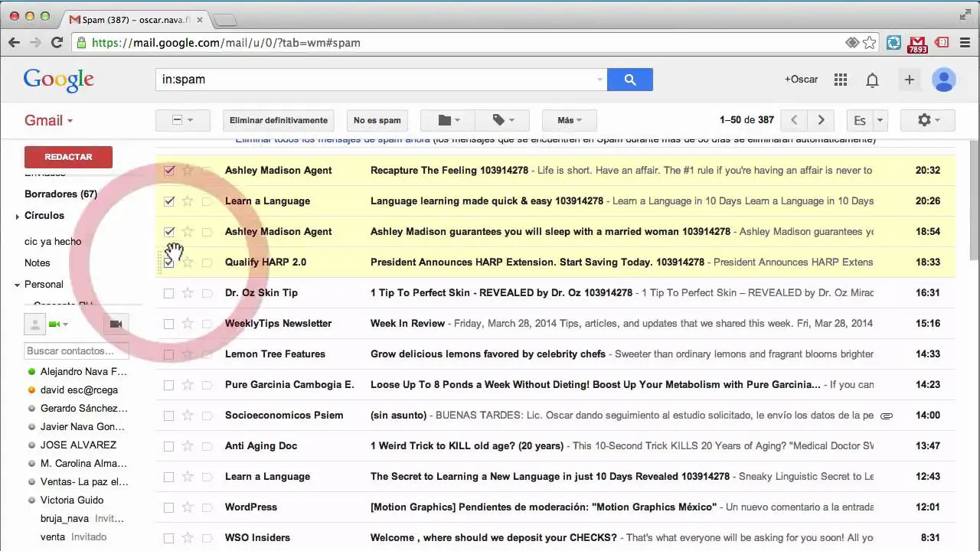Image resolution: width=980 pixels, height=551 pixels.
Task: Open the cic ya hecho label
Action: 53,241
